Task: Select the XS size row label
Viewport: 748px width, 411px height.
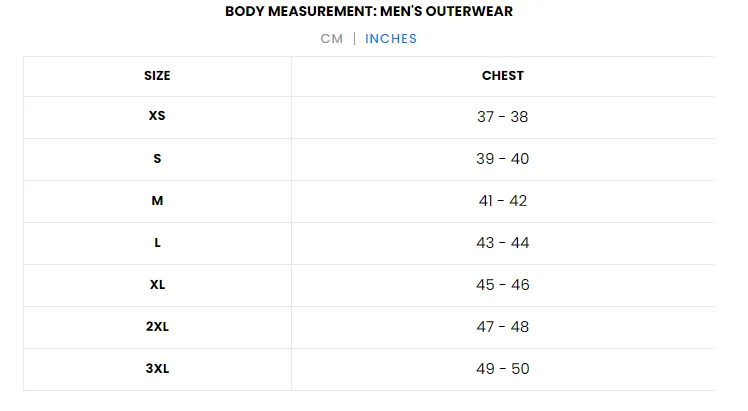Action: point(157,116)
